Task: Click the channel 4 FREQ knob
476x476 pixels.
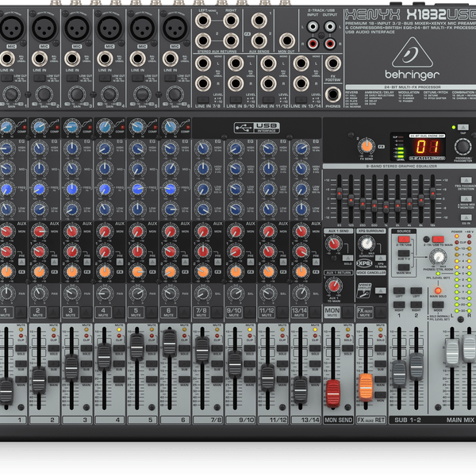Action: [x=105, y=189]
